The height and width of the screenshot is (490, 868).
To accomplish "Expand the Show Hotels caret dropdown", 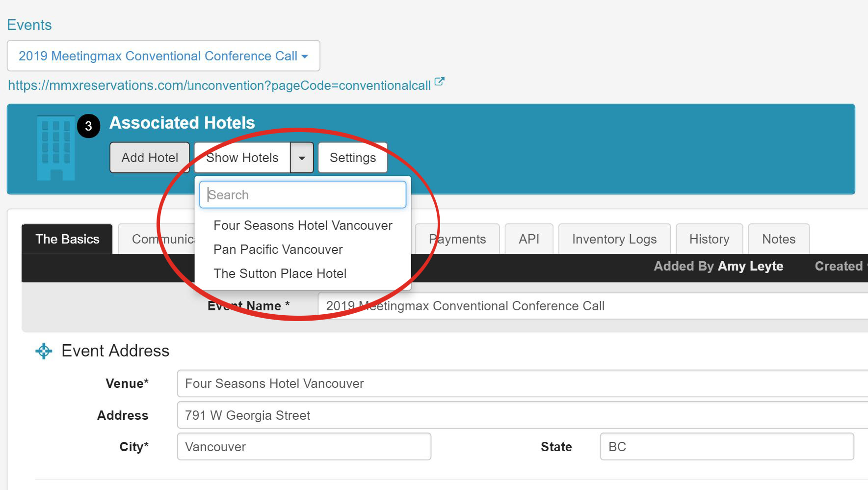I will click(302, 158).
